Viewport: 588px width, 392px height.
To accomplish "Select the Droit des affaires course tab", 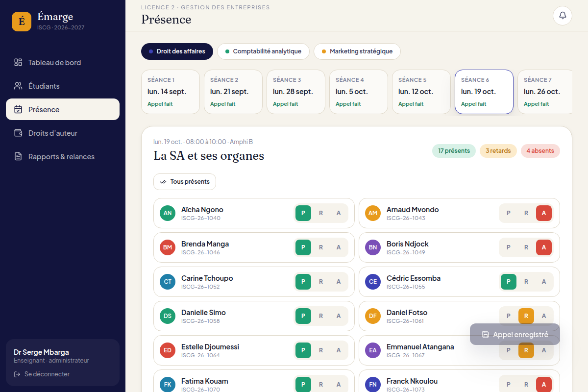I will click(177, 51).
